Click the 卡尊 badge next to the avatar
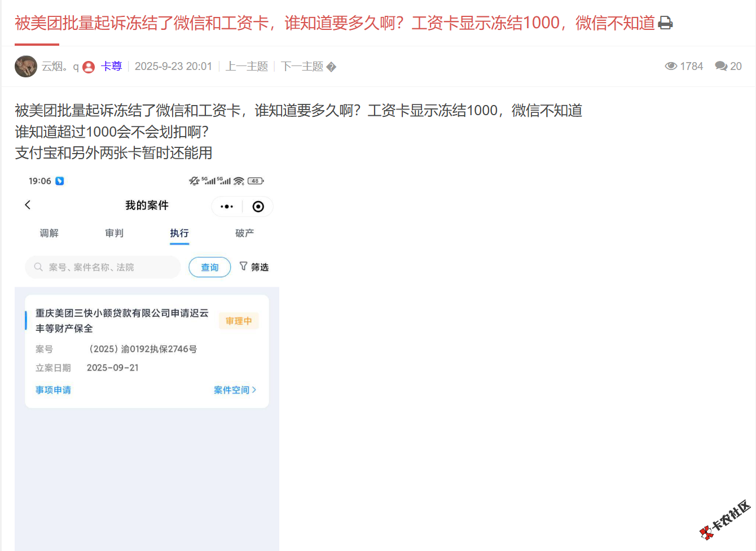The height and width of the screenshot is (551, 756). [112, 66]
